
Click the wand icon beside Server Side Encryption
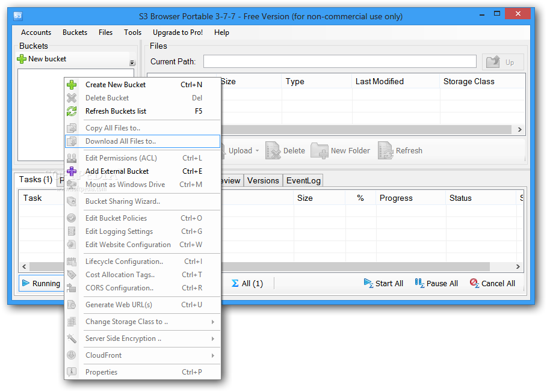[x=72, y=338]
